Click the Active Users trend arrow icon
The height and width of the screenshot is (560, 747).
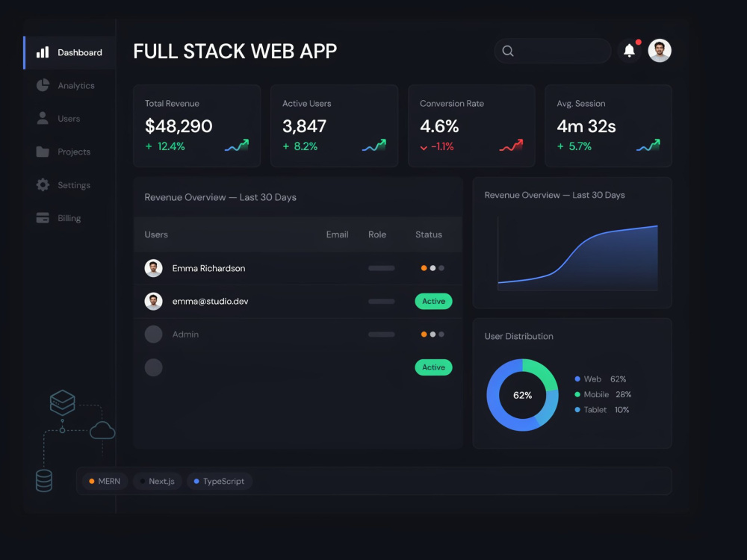click(x=374, y=146)
